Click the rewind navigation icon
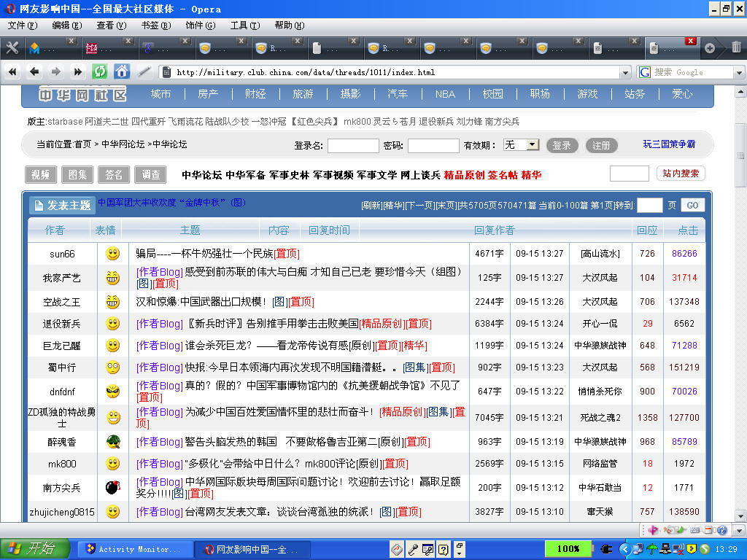This screenshot has height=560, width=747. pos(12,71)
